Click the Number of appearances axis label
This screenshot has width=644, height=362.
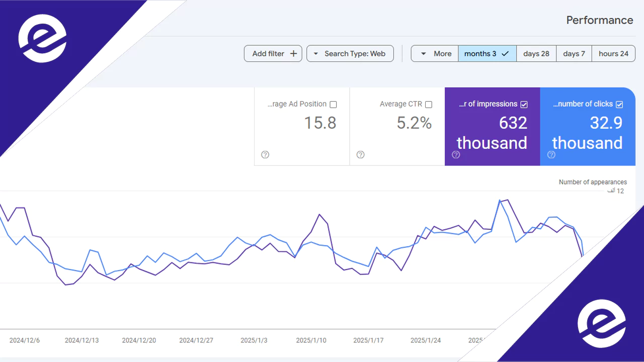[593, 182]
